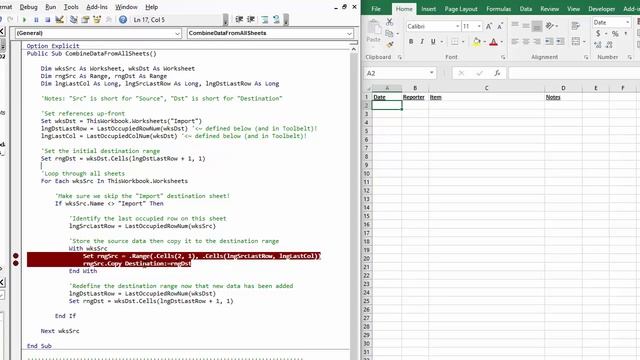Open the Object Browser toolbar icon
The height and width of the screenshot is (360, 640).
click(x=97, y=20)
